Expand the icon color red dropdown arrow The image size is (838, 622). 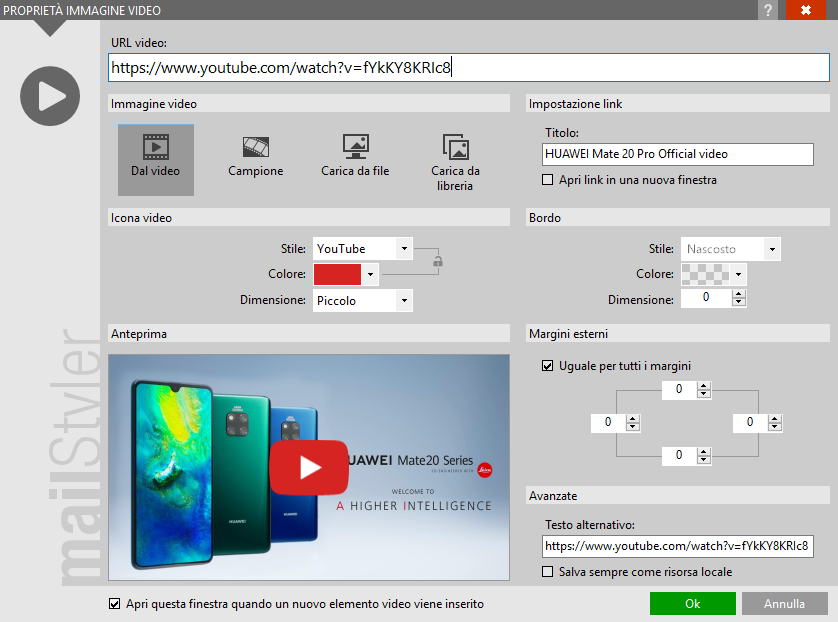pyautogui.click(x=370, y=275)
